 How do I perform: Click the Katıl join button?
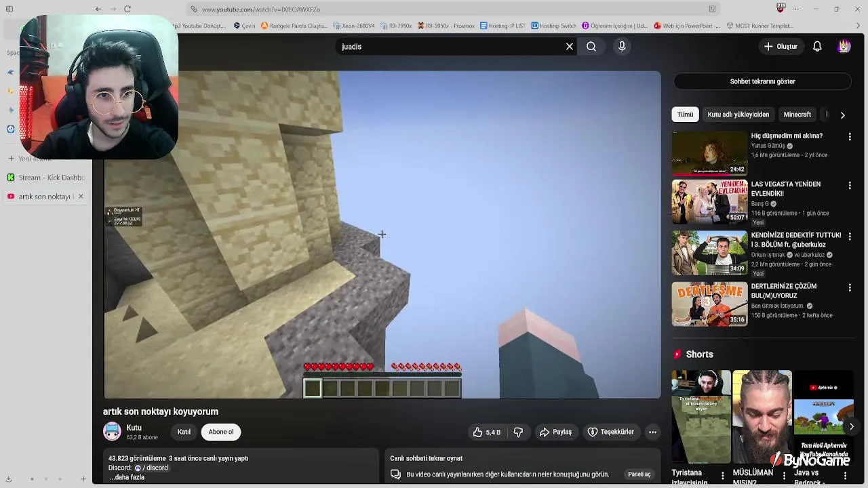pyautogui.click(x=184, y=432)
